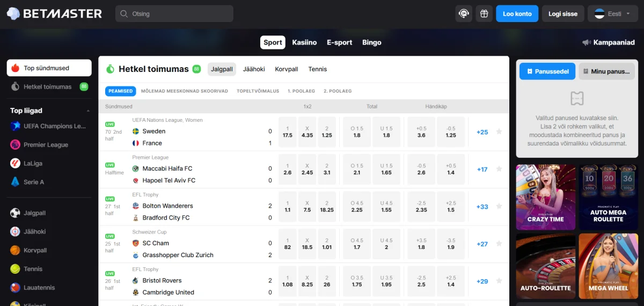Click the Otsing search field

click(x=174, y=13)
